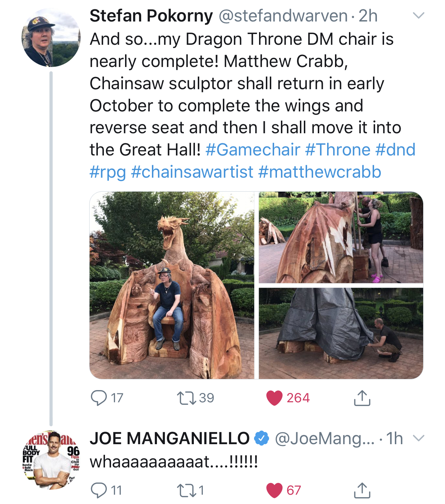Screen dimensions: 445x504
Task: Tap share icon on Stefan's tweet
Action: pyautogui.click(x=362, y=398)
